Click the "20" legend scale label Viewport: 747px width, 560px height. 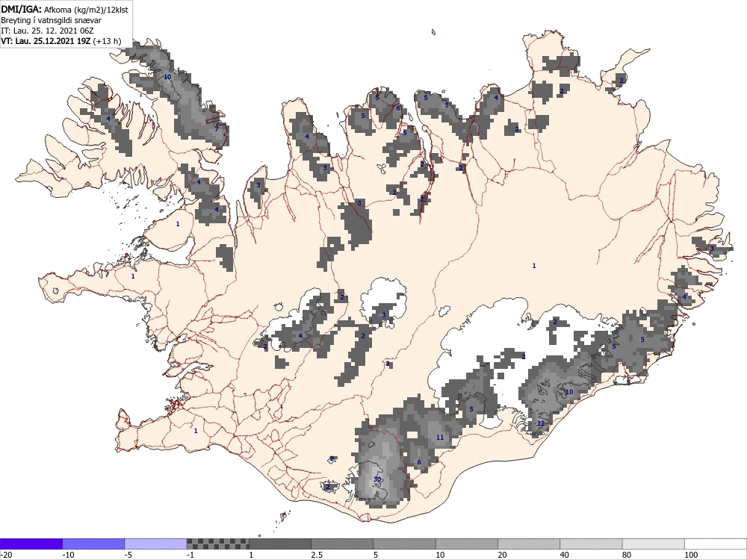tap(503, 555)
